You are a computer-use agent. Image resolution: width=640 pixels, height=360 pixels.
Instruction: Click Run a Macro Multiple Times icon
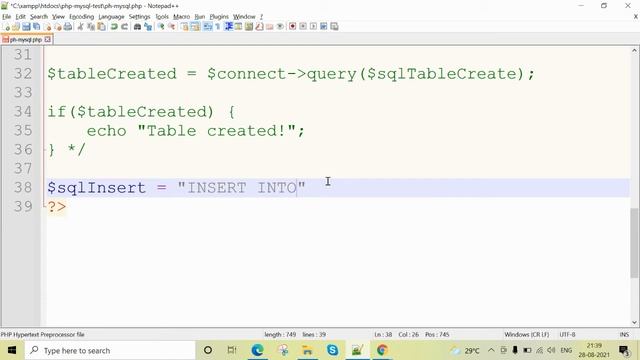[x=324, y=27]
